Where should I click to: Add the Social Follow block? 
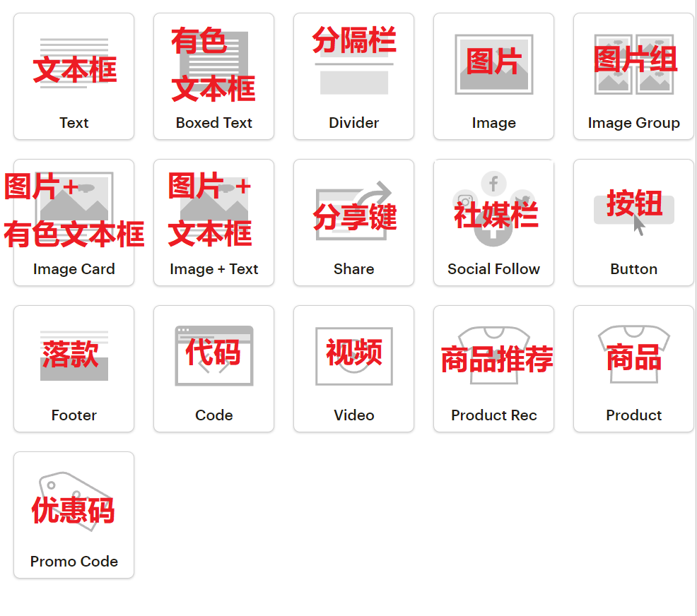[493, 220]
